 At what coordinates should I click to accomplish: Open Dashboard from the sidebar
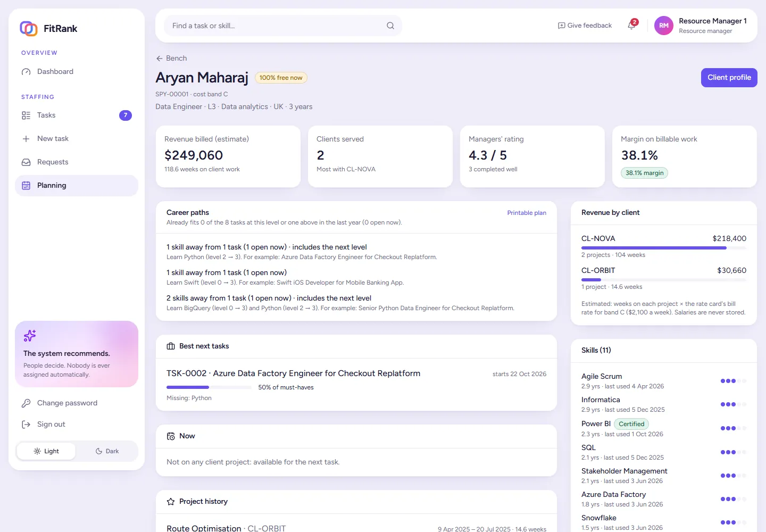(x=77, y=72)
